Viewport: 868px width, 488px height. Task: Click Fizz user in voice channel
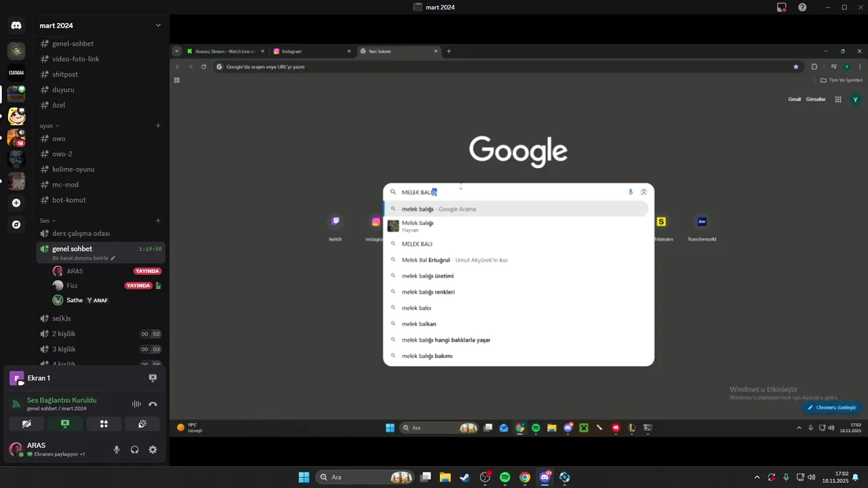pyautogui.click(x=106, y=285)
